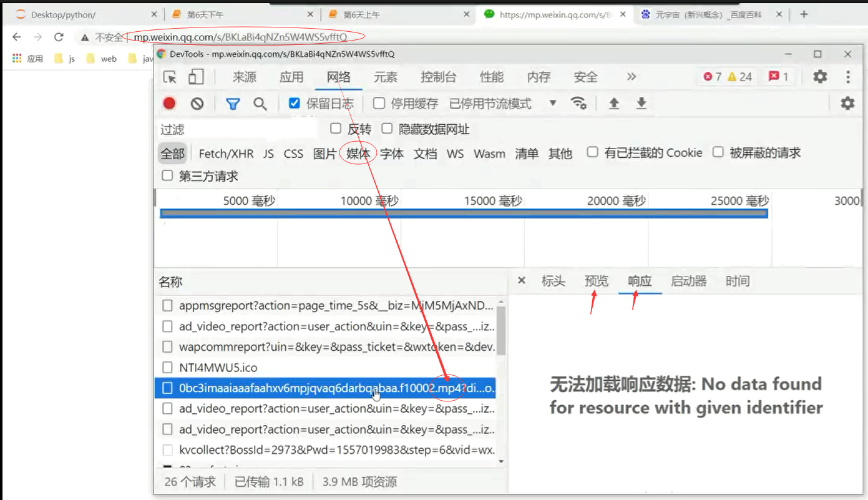Open network conditions wifi icon
The height and width of the screenshot is (500, 868).
click(579, 103)
